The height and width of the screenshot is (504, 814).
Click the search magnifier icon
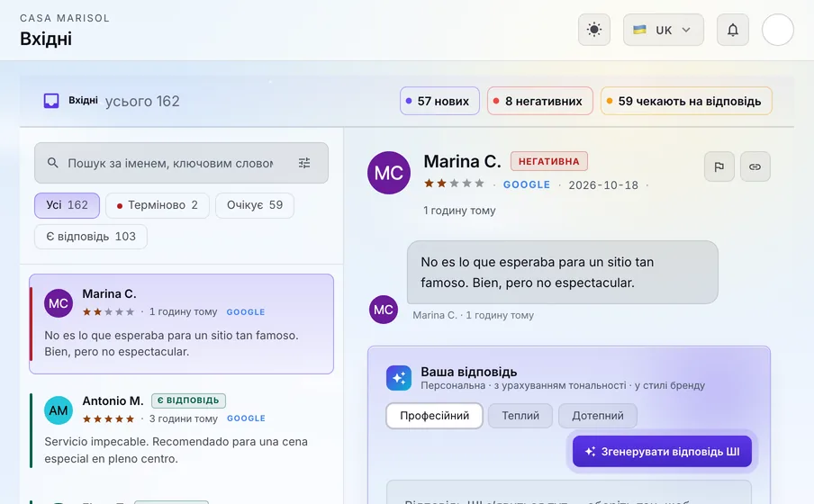click(x=52, y=163)
